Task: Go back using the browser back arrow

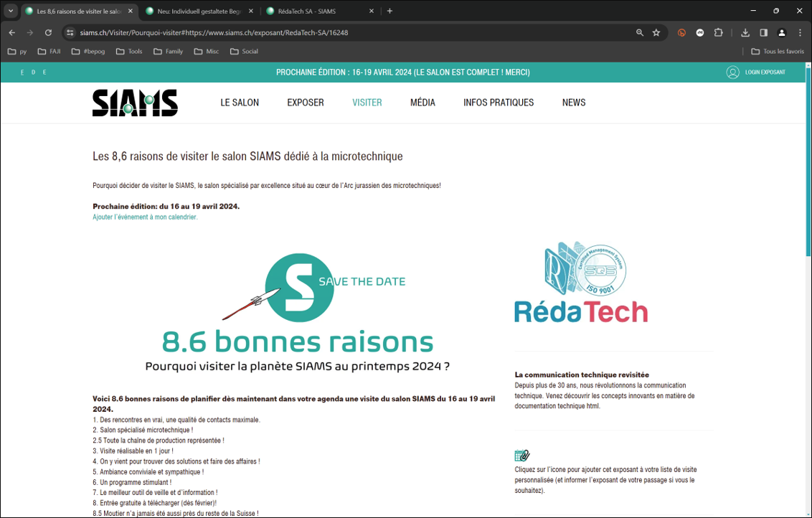Action: [x=12, y=32]
